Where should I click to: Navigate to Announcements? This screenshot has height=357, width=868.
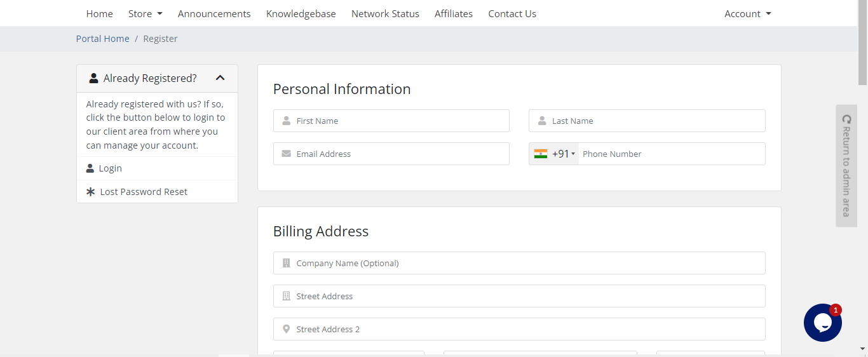(x=214, y=13)
